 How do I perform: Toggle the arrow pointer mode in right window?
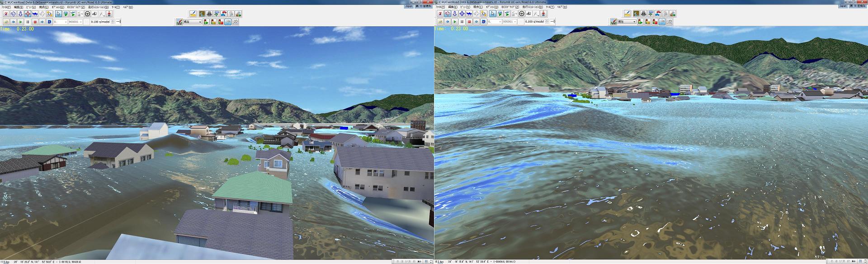point(492,14)
